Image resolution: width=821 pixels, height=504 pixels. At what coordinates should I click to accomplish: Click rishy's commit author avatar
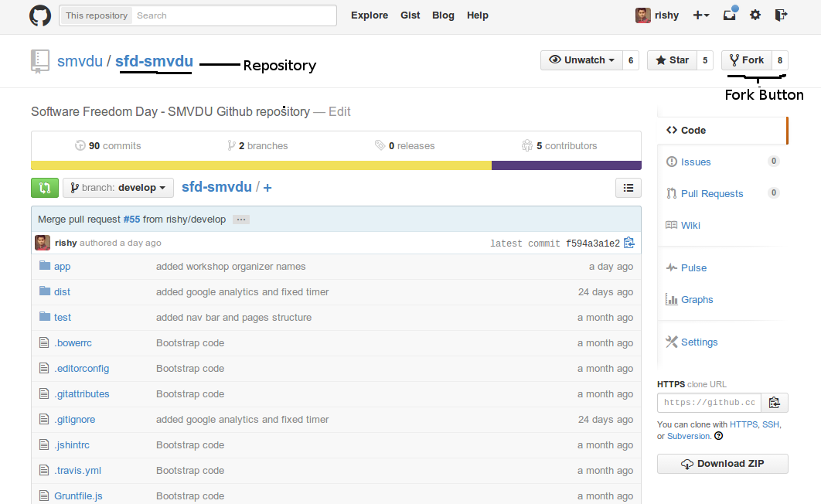click(43, 243)
